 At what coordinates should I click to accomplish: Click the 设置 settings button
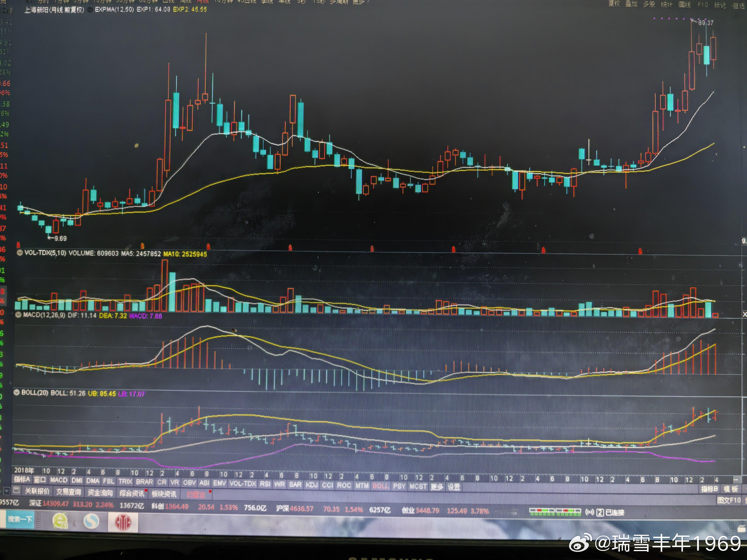pos(454,487)
